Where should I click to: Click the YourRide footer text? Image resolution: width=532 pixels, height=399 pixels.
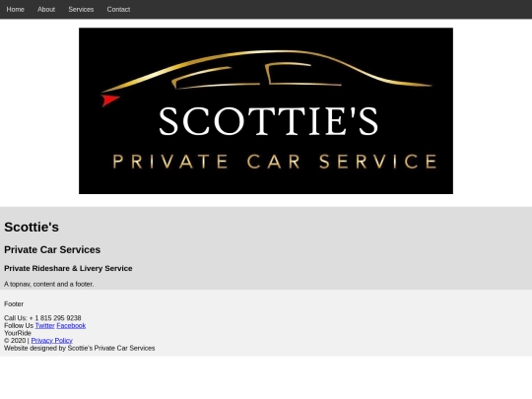[x=18, y=333]
